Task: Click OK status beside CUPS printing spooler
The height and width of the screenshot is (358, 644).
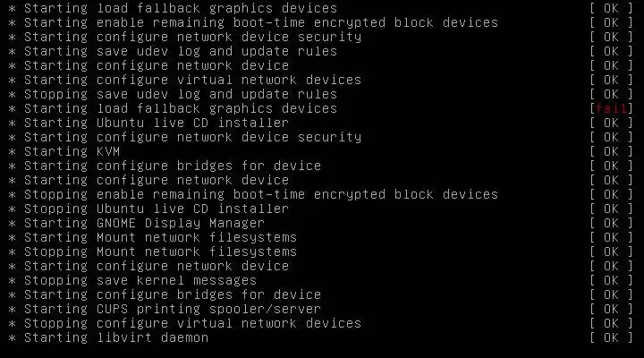Action: coord(611,309)
